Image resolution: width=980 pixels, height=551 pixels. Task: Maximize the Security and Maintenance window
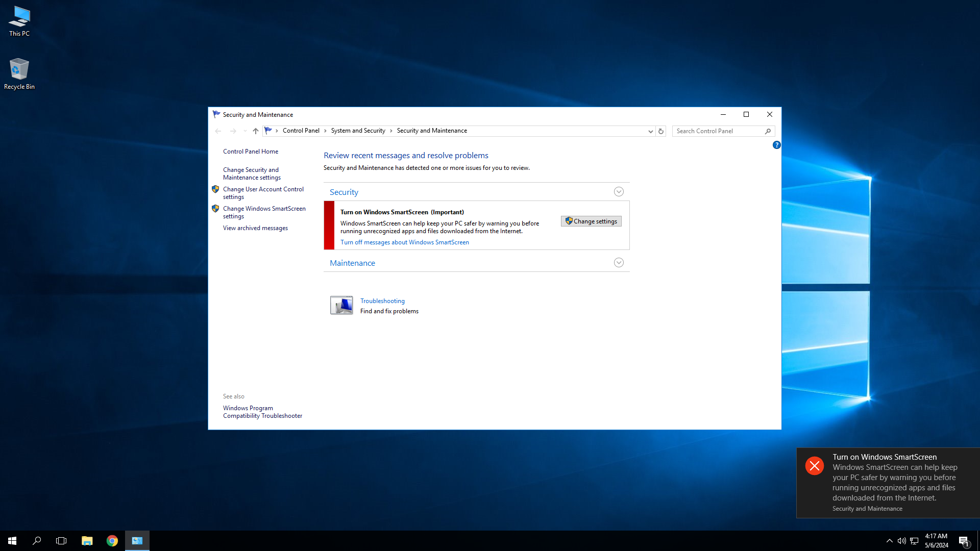[x=746, y=114]
